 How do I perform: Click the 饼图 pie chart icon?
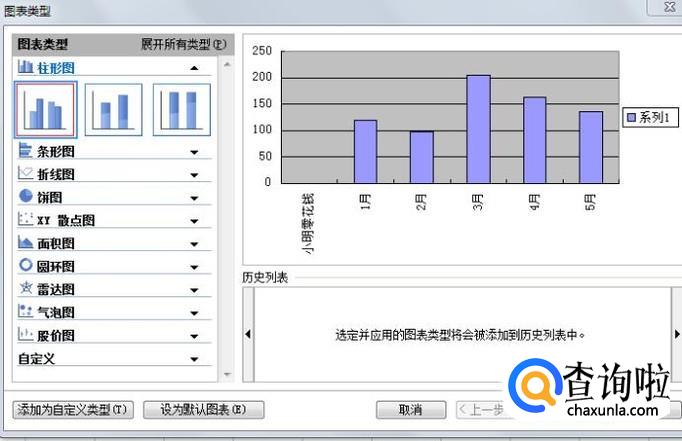25,197
